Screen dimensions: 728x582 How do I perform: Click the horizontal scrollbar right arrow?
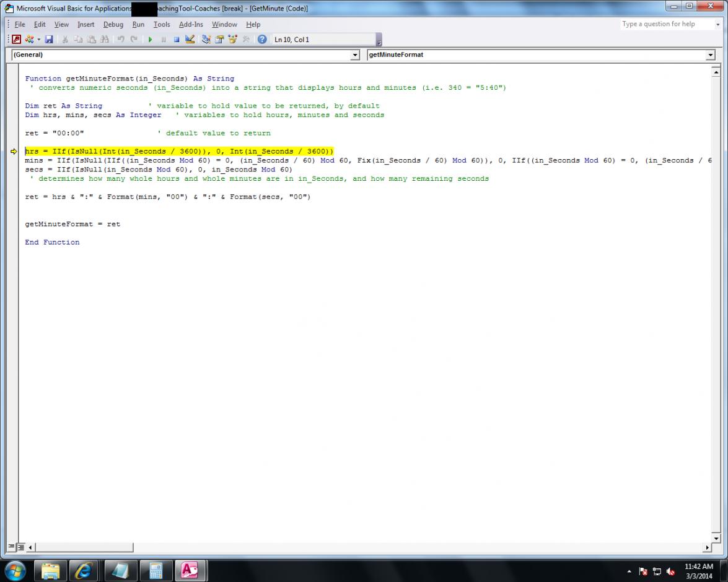point(707,548)
